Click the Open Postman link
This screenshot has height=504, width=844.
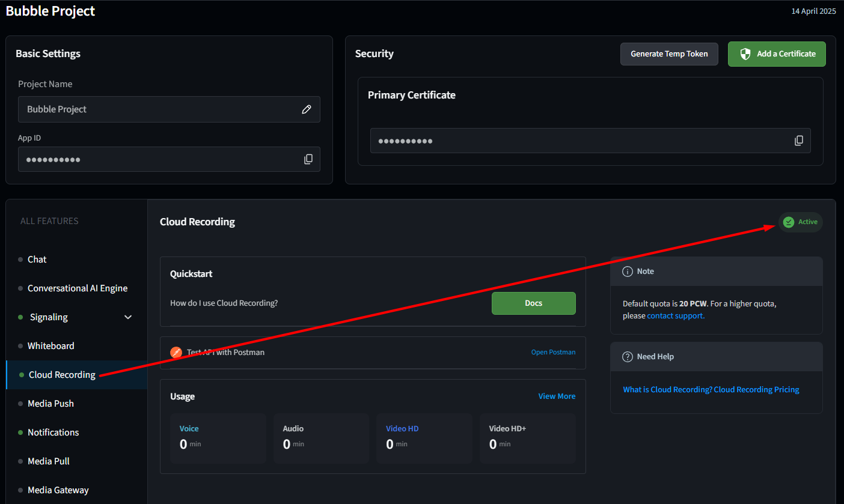[x=553, y=353]
